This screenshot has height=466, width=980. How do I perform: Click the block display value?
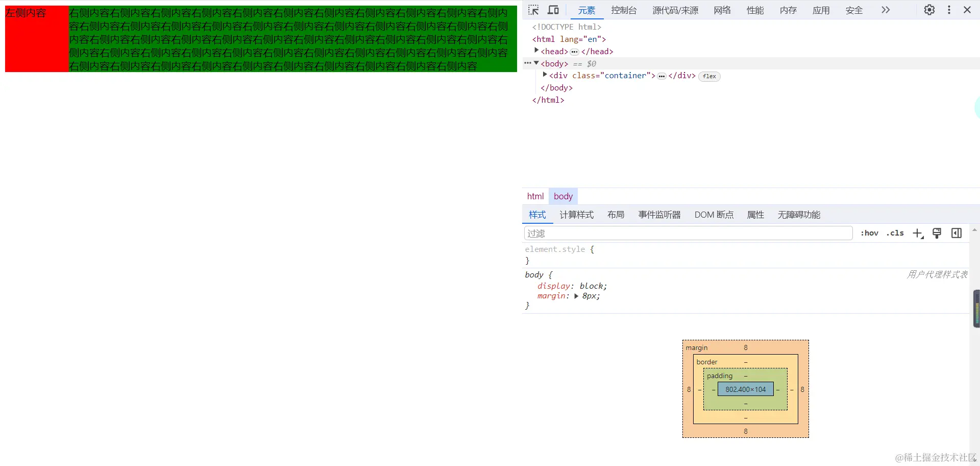pyautogui.click(x=592, y=286)
